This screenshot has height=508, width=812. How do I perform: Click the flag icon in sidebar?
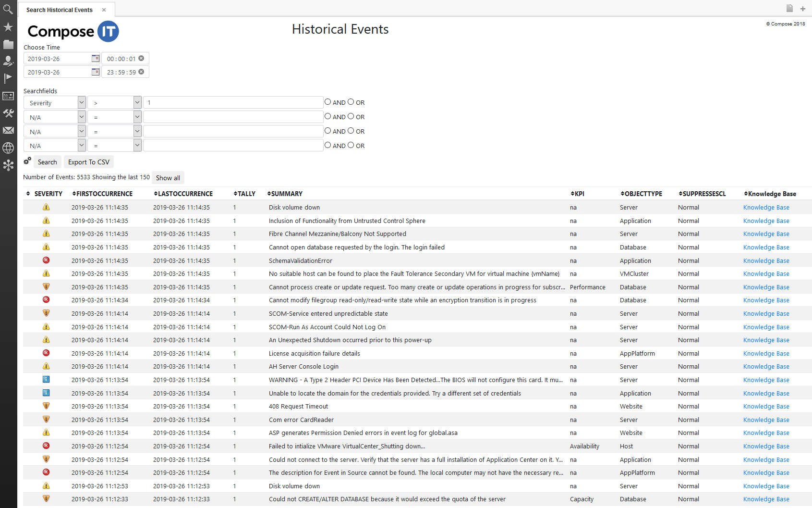point(8,78)
